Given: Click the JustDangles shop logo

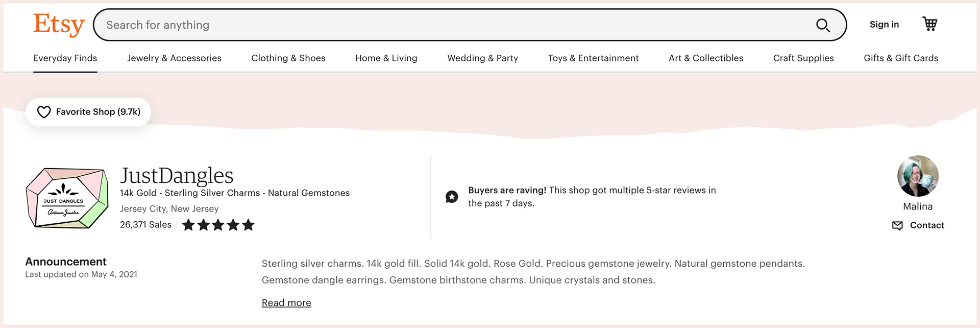Looking at the screenshot, I should point(67,198).
